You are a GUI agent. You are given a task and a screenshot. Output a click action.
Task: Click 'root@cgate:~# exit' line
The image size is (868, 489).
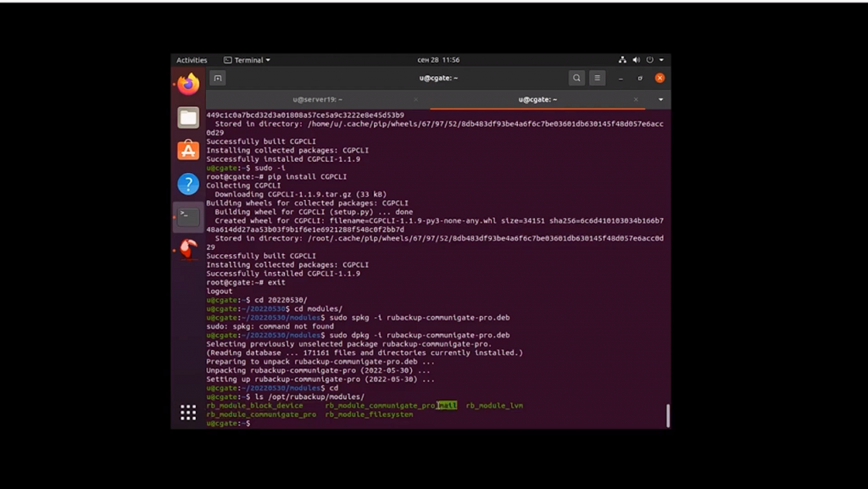246,282
